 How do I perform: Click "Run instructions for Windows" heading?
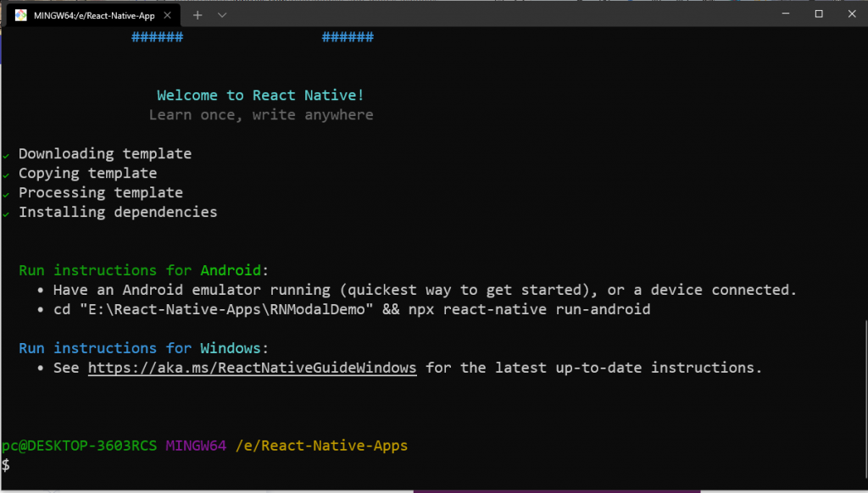143,348
